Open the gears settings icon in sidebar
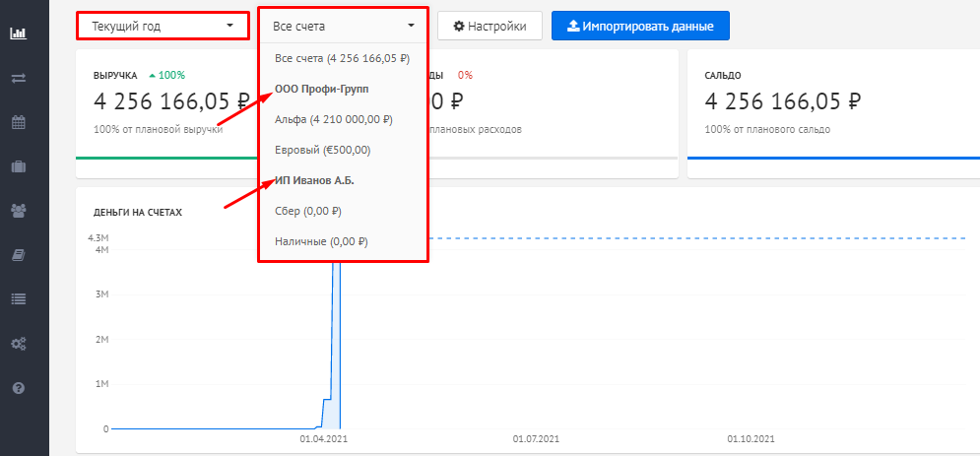Viewport: 980px width, 456px height. pyautogui.click(x=19, y=344)
